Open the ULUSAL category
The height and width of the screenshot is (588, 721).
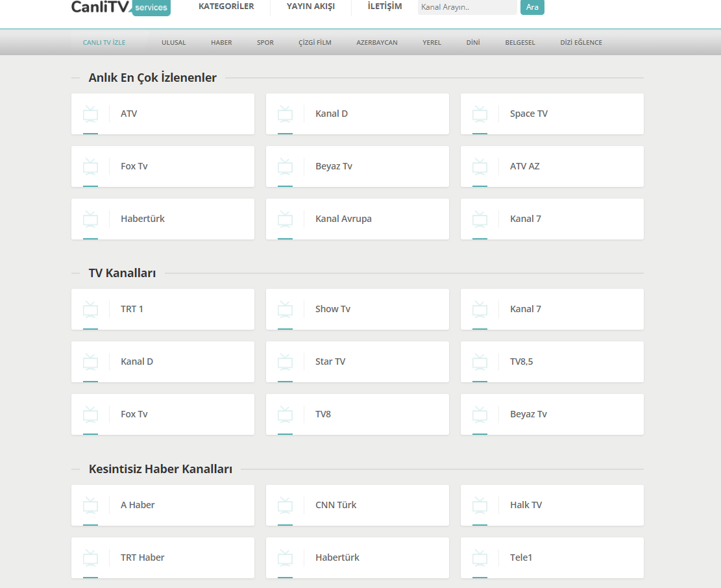point(174,42)
